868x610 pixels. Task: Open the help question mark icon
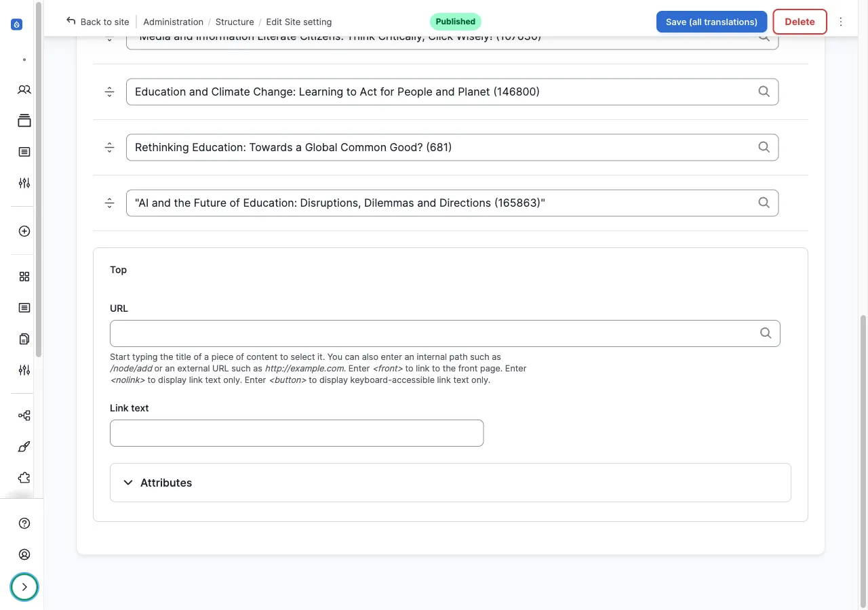(24, 523)
